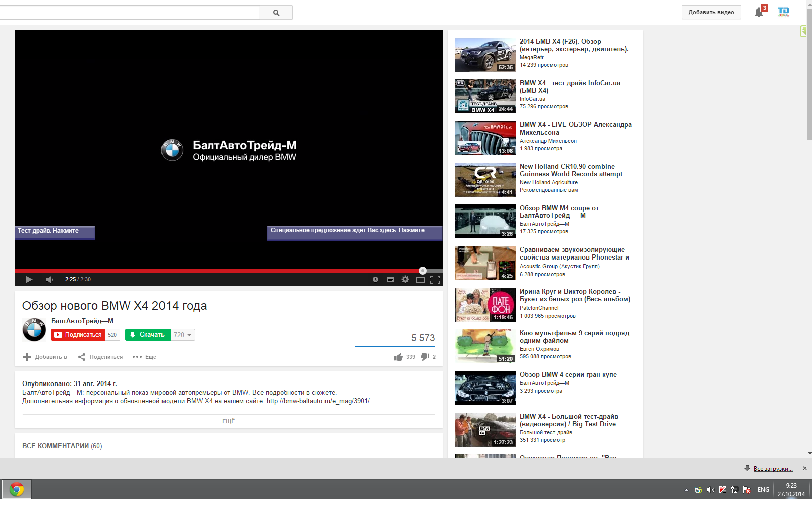Viewport: 812px width, 513px height.
Task: Subscribe to the БалтАвтоТрейд—М channel
Action: coord(78,335)
